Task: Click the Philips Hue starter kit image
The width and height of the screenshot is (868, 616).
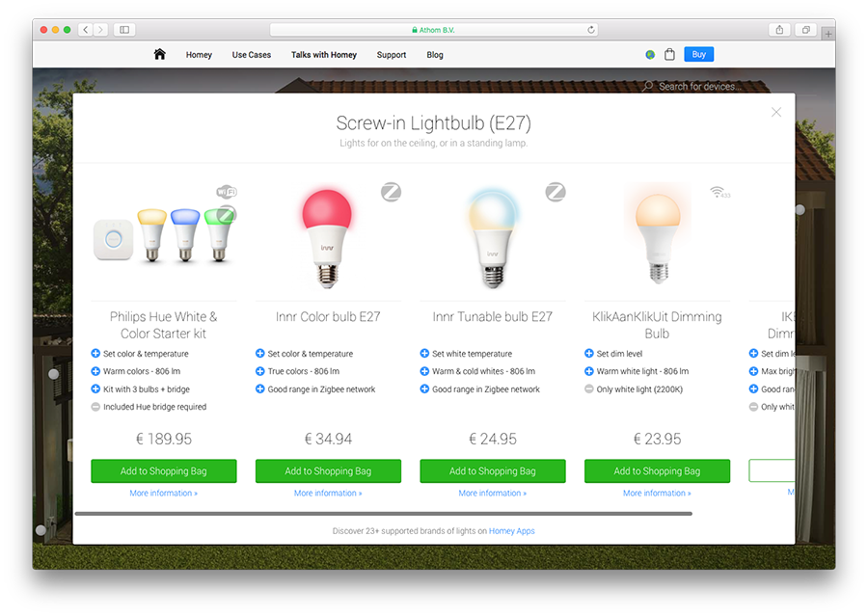Action: 164,238
